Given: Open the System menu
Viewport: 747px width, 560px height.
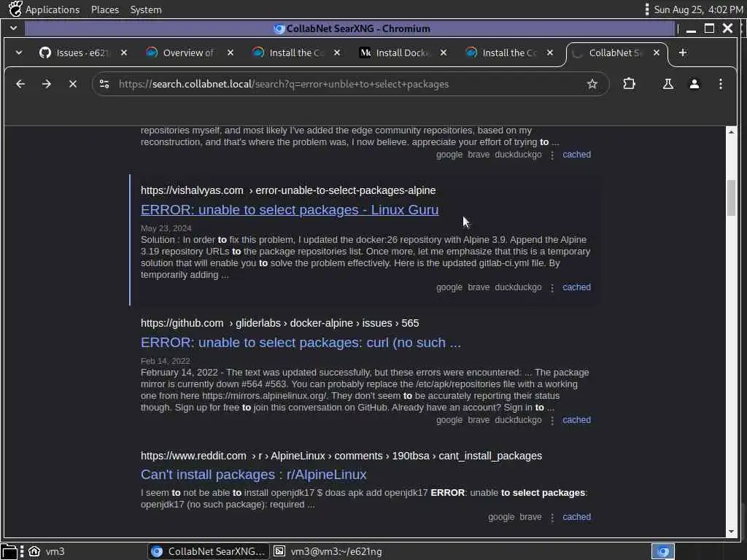Looking at the screenshot, I should click(146, 9).
